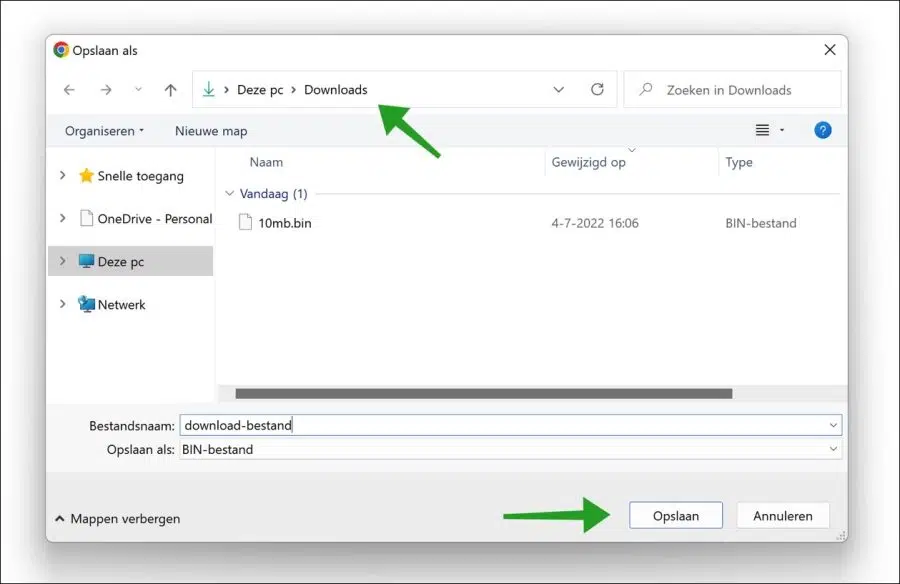Click the OneDrive page icon in sidebar
This screenshot has height=584, width=900.
click(x=86, y=218)
